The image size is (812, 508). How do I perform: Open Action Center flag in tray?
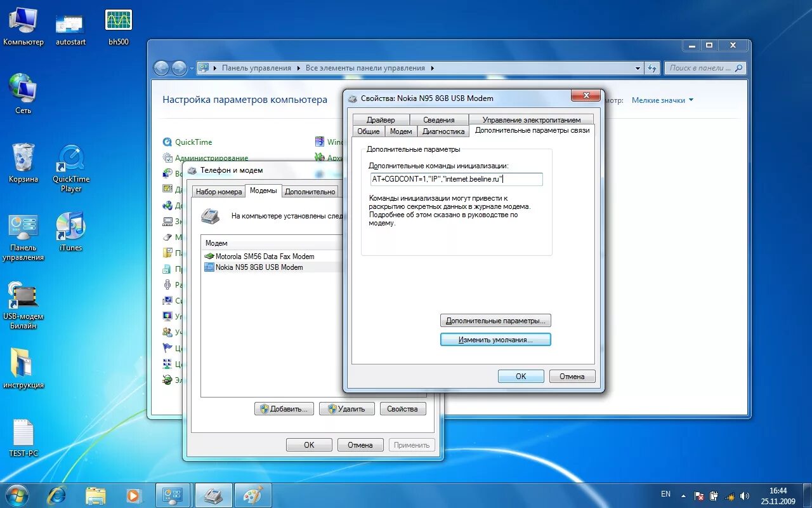699,495
